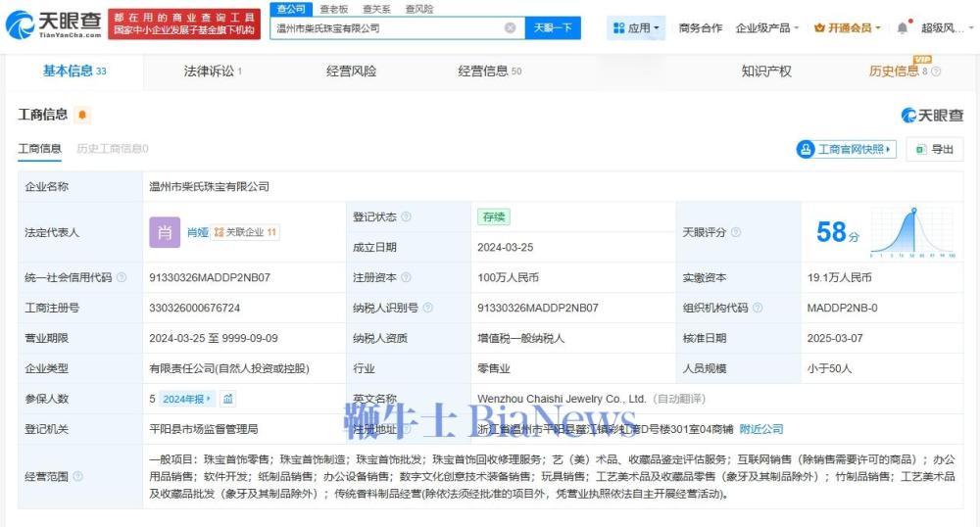The height and width of the screenshot is (527, 980).
Task: Open legal representative 肖姬 link
Action: click(198, 232)
